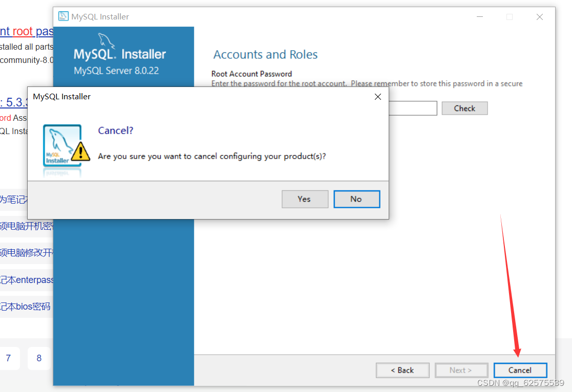Go to previous step with Back

pos(402,370)
